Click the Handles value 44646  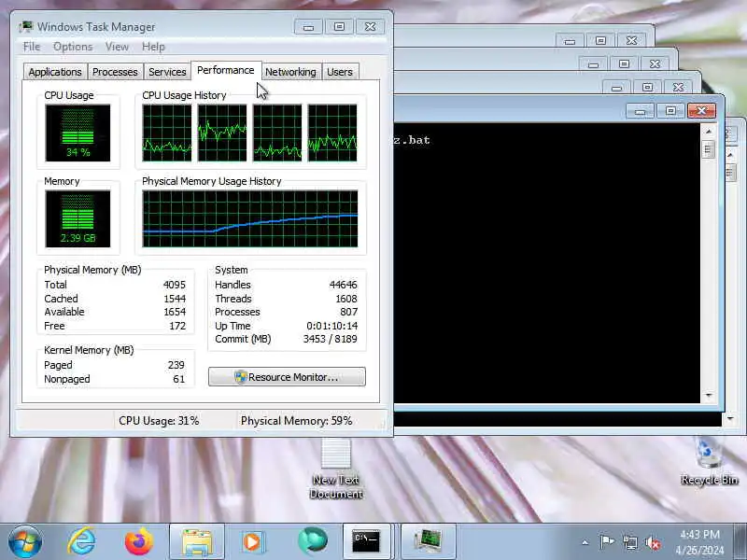pyautogui.click(x=343, y=285)
